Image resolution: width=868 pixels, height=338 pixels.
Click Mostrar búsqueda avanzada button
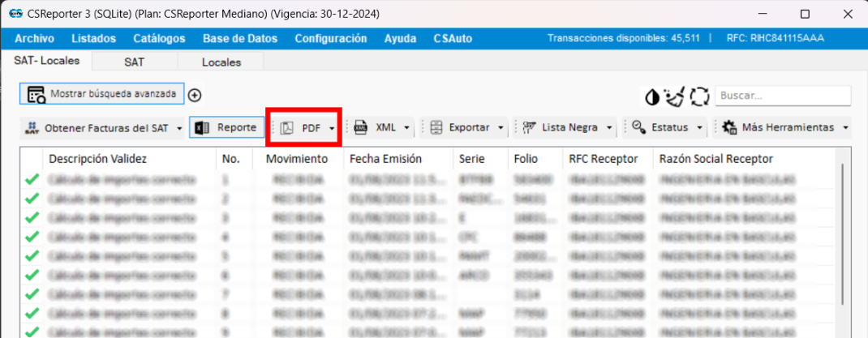(x=102, y=94)
